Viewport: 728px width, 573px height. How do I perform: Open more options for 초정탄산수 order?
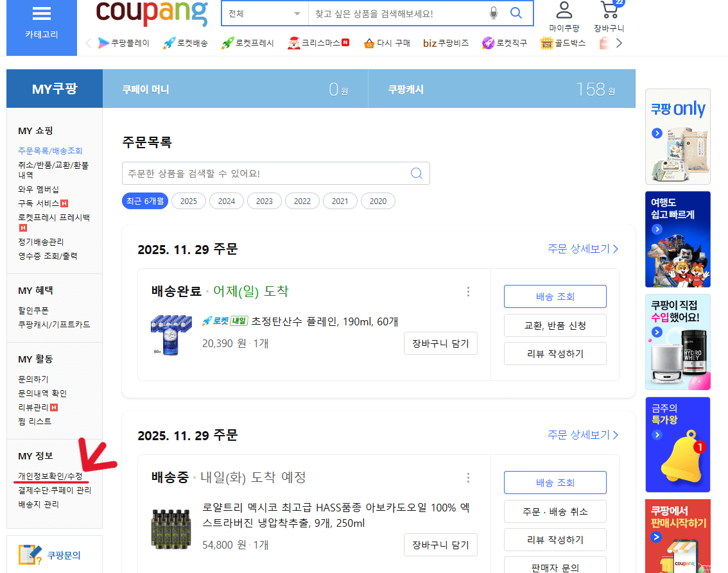[x=468, y=291]
